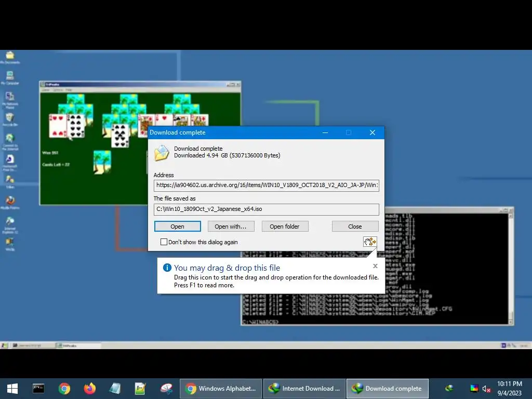The image size is (532, 399).
Task: Select My Network Places desktop icon
Action: point(10,100)
